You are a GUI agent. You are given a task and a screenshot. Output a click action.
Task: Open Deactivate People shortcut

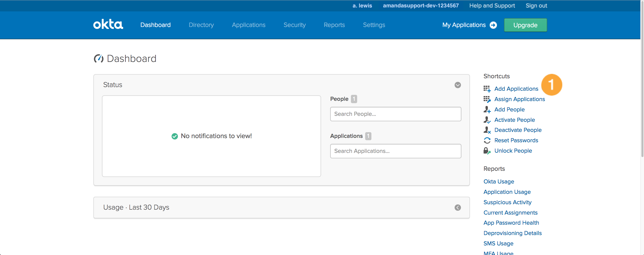point(518,130)
